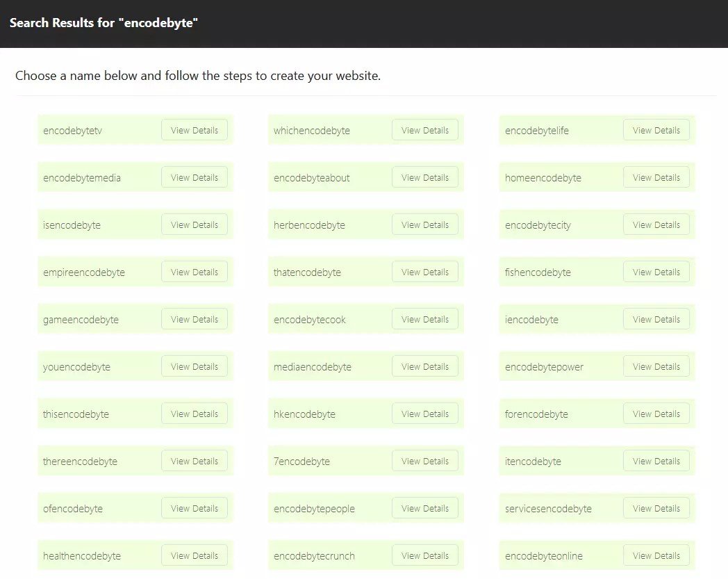This screenshot has height=579, width=728.
Task: Click View Details for healthencodebyte
Action: click(x=194, y=555)
